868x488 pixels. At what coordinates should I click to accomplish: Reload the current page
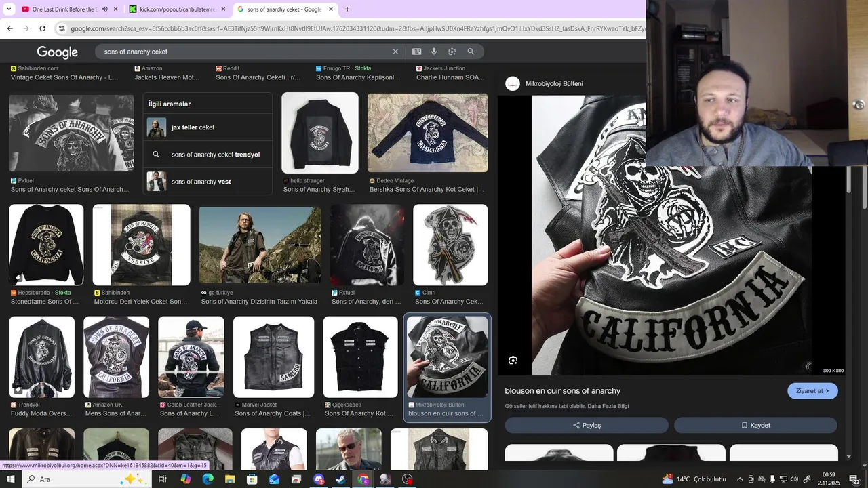[42, 28]
